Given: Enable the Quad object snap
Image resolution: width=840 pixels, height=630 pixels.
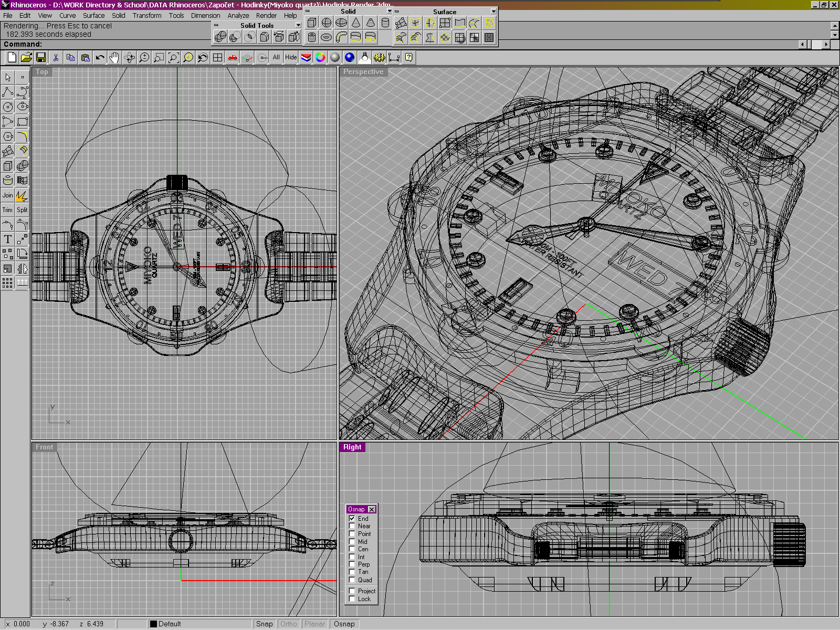Looking at the screenshot, I should click(x=352, y=580).
